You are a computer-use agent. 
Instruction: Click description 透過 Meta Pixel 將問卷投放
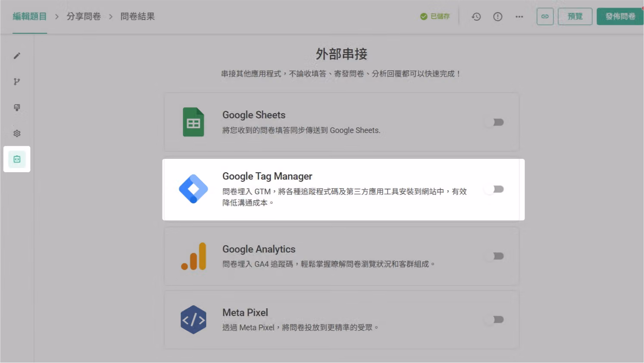coord(300,328)
